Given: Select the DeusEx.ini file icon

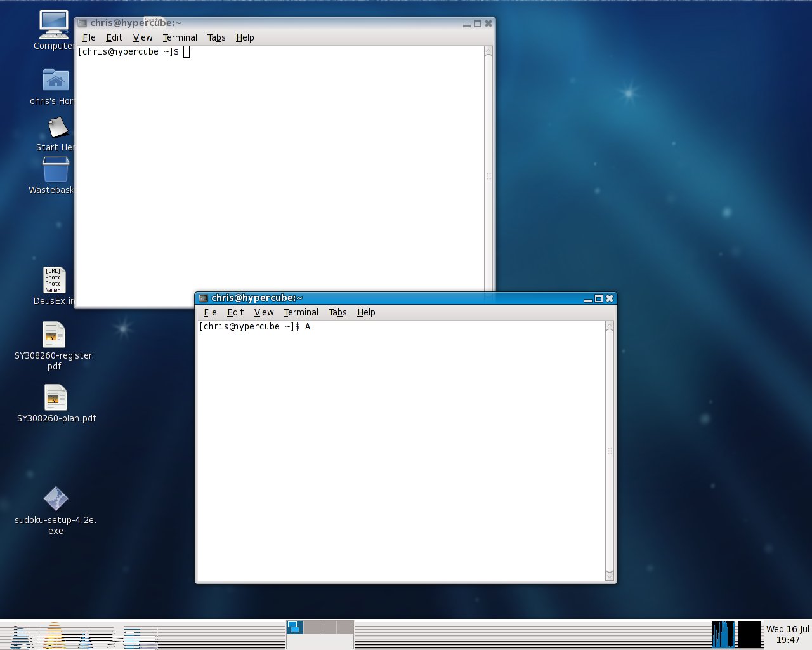Looking at the screenshot, I should pos(55,280).
